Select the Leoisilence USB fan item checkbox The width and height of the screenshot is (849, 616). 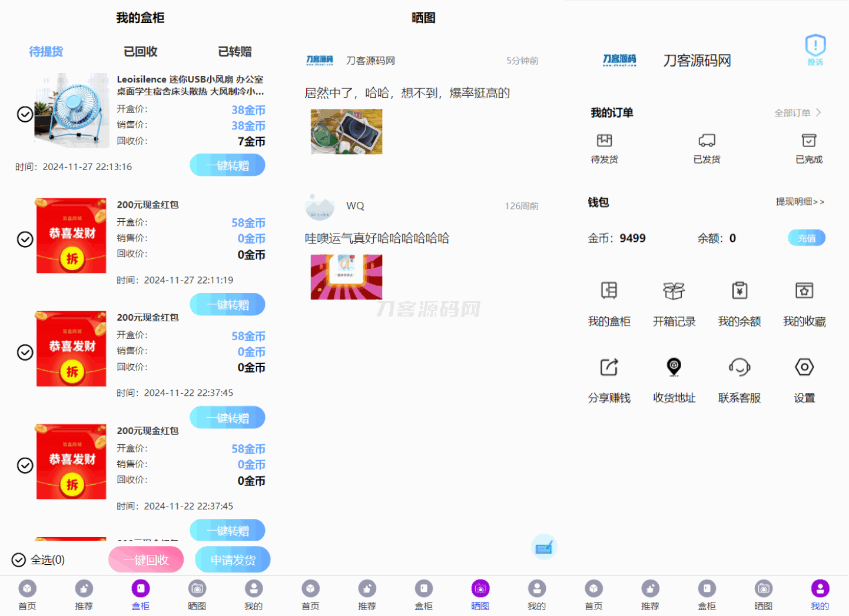pyautogui.click(x=25, y=114)
